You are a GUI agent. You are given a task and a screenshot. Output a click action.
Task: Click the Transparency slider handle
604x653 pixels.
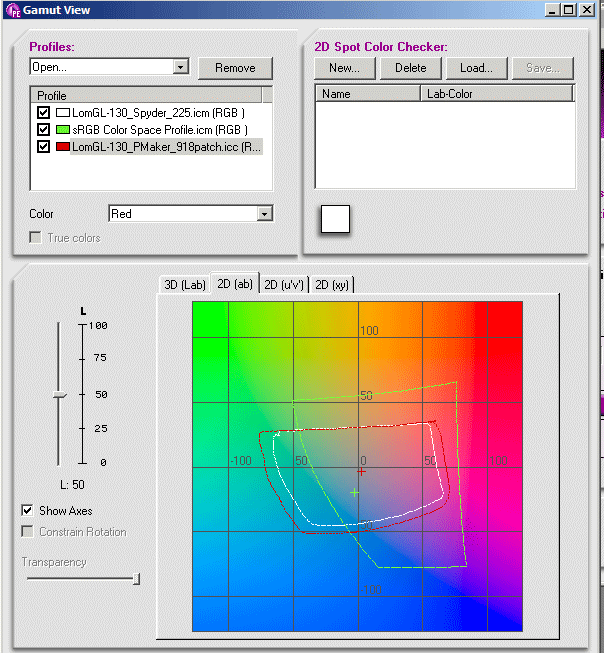pyautogui.click(x=136, y=579)
